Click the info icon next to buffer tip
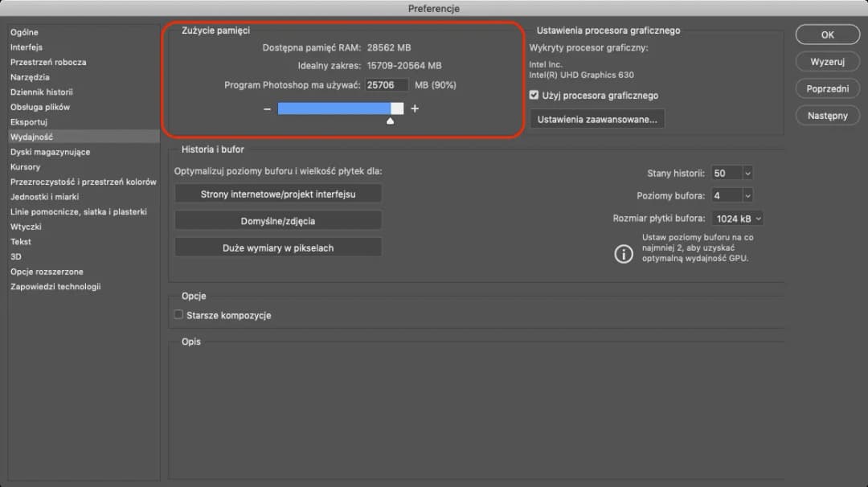The height and width of the screenshot is (487, 868). pos(624,254)
